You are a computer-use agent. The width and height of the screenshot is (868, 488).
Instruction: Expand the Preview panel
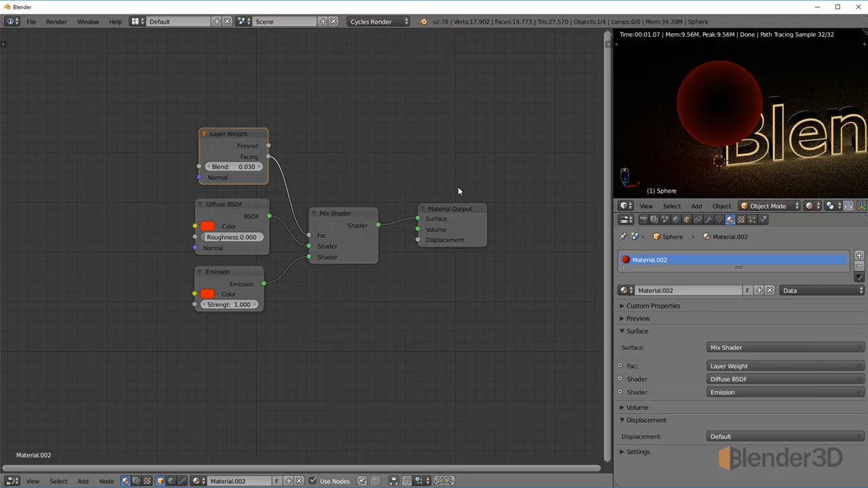(636, 319)
